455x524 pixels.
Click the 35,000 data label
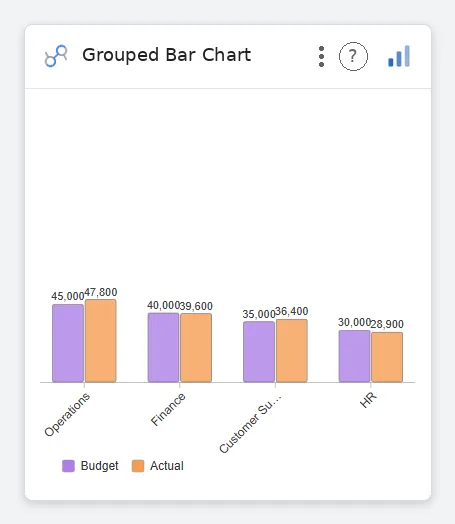pos(259,314)
